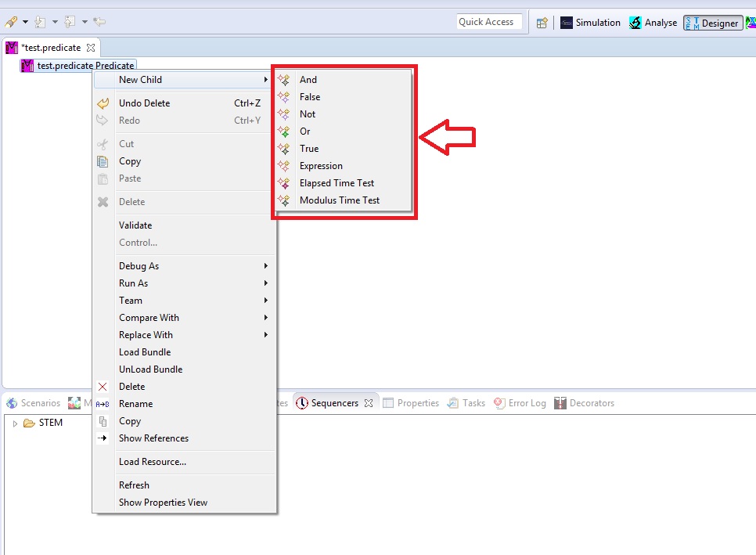
Task: Open the Decorators view tab
Action: point(585,403)
